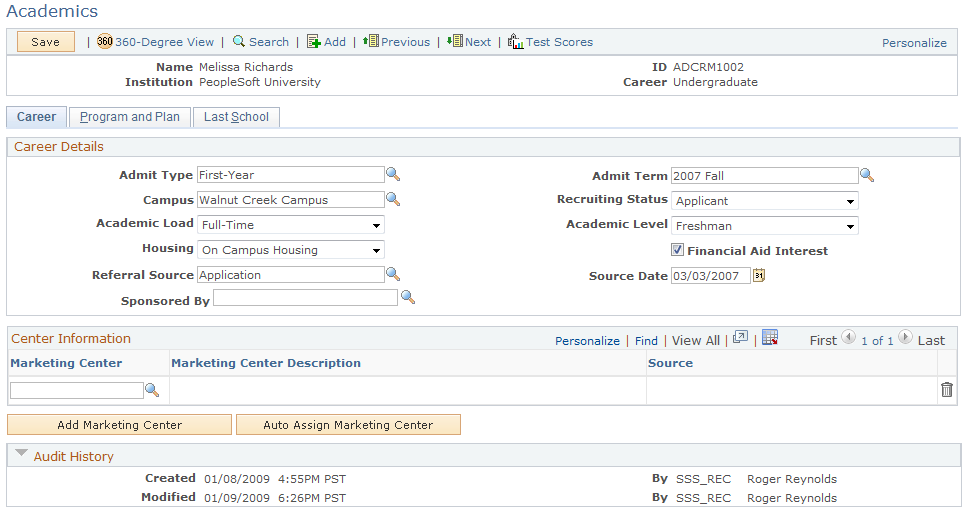Click the Marketing Center input field
Image resolution: width=968 pixels, height=513 pixels.
[77, 390]
